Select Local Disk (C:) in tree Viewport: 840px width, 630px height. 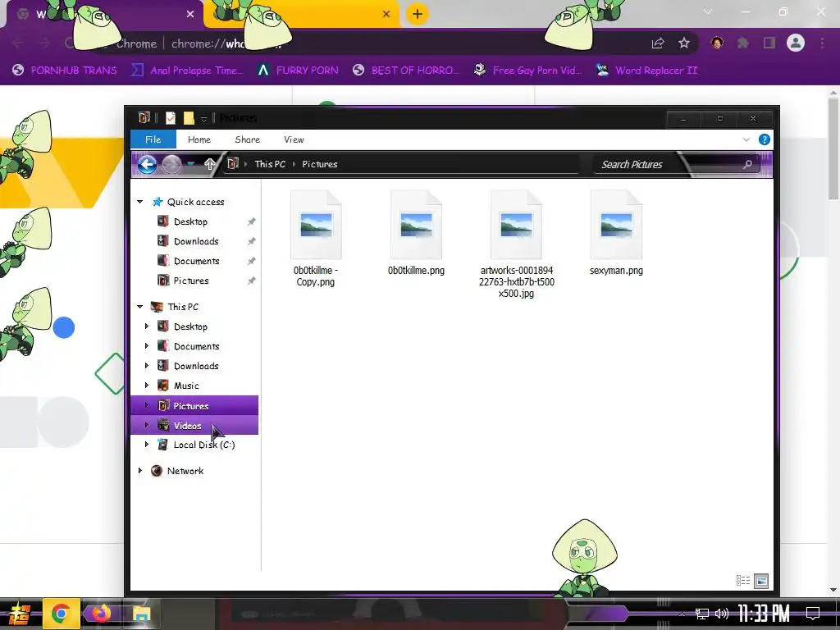(203, 445)
